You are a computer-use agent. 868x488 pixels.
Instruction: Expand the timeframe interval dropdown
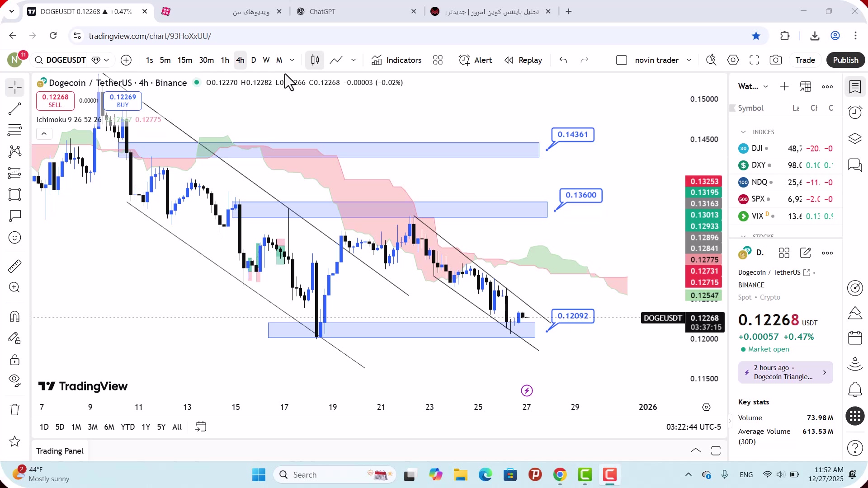pos(292,60)
